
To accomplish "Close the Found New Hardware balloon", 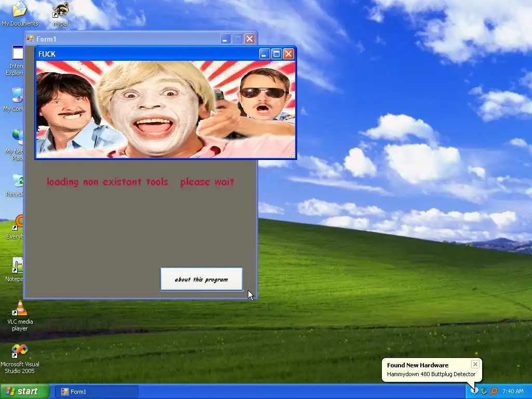I will point(475,364).
